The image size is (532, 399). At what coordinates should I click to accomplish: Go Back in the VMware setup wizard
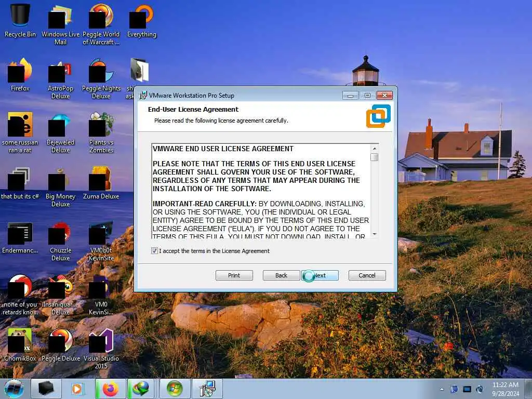281,275
